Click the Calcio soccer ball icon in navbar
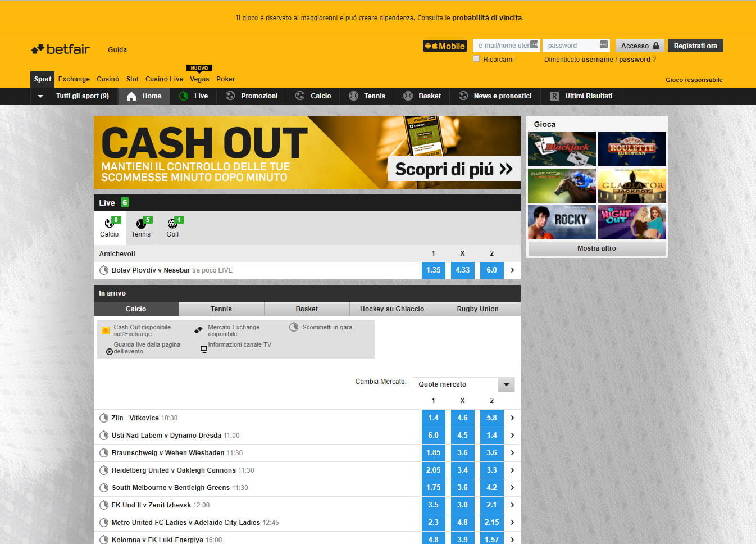756x544 pixels. pyautogui.click(x=300, y=96)
